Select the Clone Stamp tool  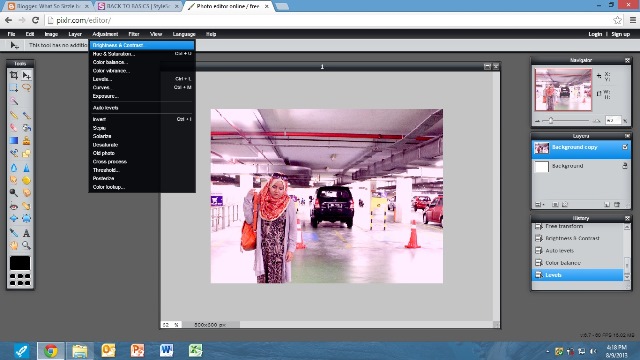tap(27, 141)
